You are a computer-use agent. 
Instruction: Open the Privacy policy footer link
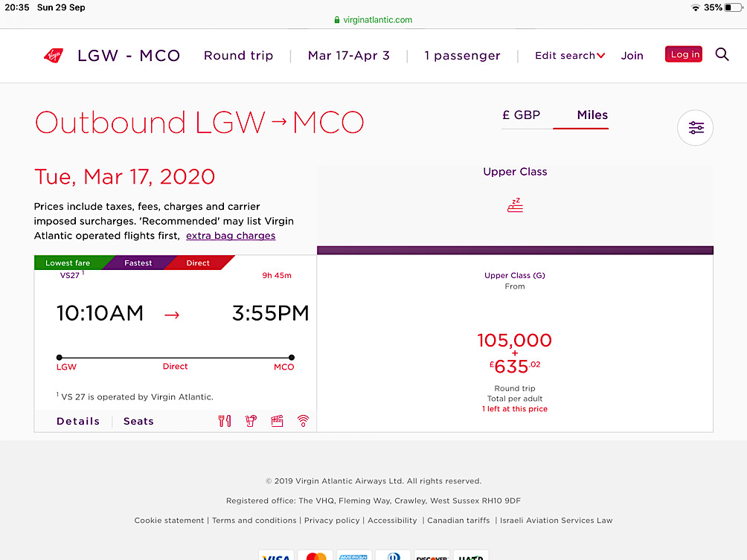coord(332,521)
